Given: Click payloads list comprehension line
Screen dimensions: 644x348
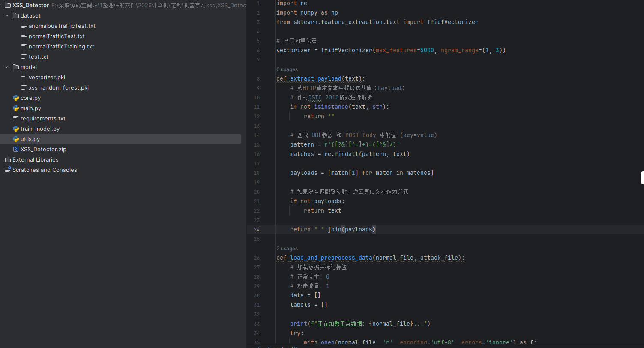Looking at the screenshot, I should pos(362,173).
